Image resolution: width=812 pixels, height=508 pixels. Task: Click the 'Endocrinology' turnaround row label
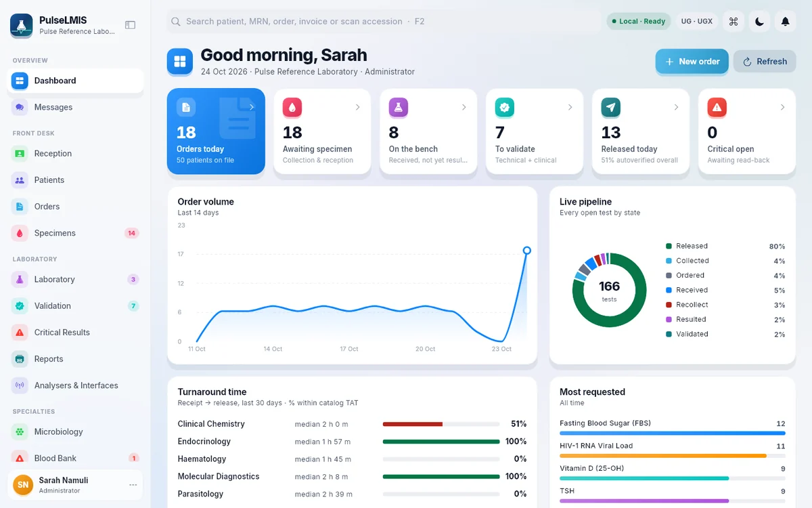pyautogui.click(x=204, y=442)
